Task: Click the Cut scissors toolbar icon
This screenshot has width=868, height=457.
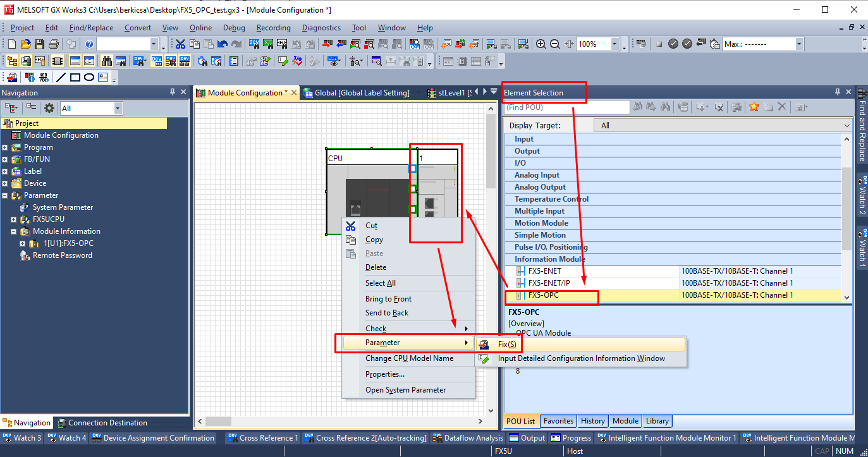Action: 181,44
